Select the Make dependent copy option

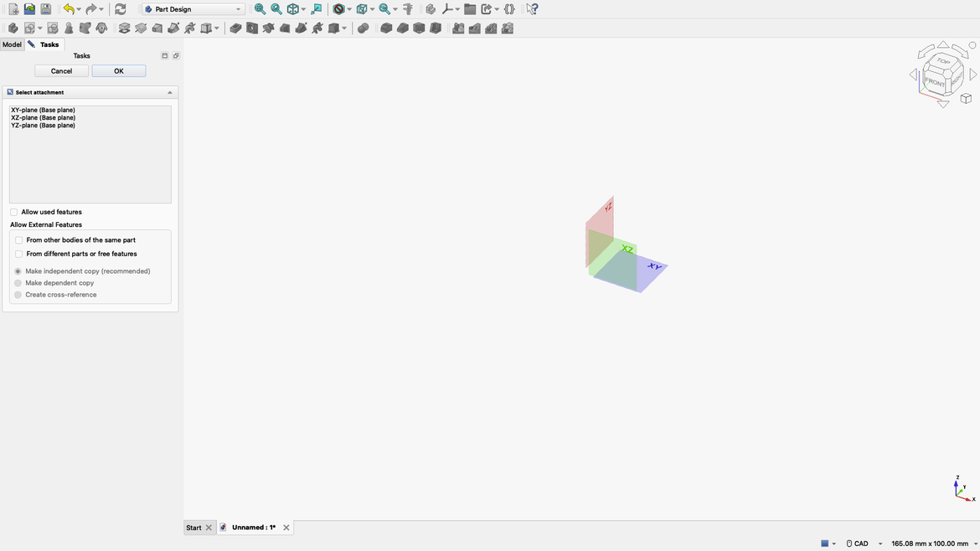(x=18, y=283)
